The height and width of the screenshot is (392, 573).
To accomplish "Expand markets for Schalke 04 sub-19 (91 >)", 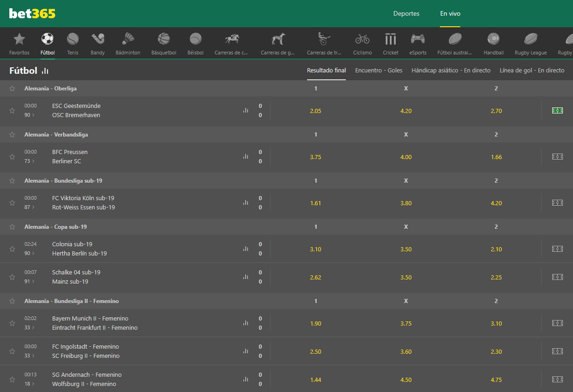I will tap(30, 281).
